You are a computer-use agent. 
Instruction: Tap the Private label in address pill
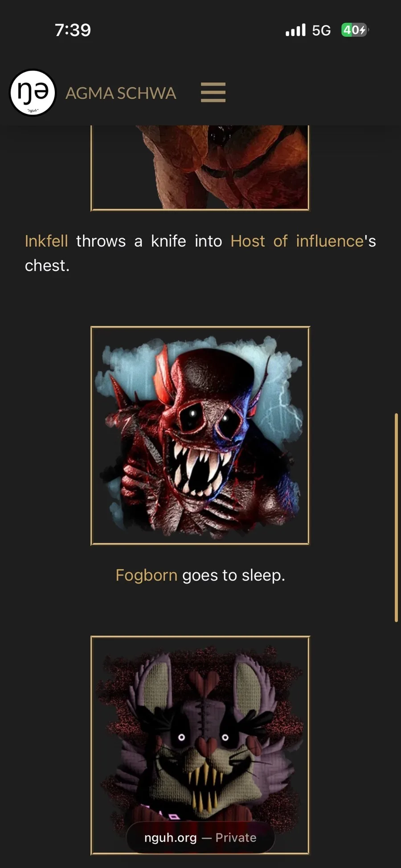pyautogui.click(x=236, y=837)
